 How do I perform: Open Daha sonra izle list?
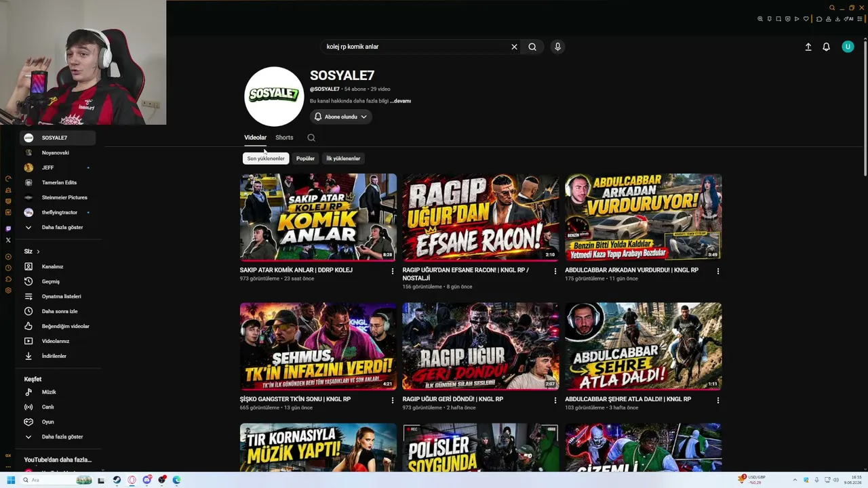pyautogui.click(x=58, y=311)
